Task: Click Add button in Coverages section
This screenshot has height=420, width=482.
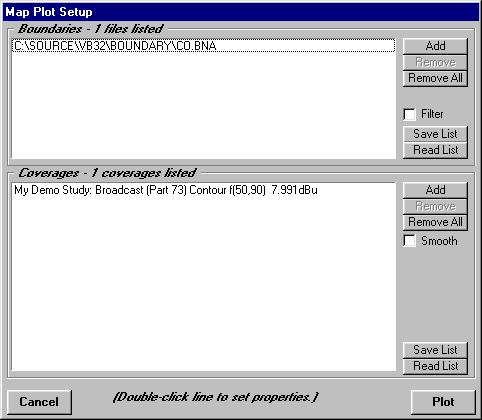Action: coord(435,190)
